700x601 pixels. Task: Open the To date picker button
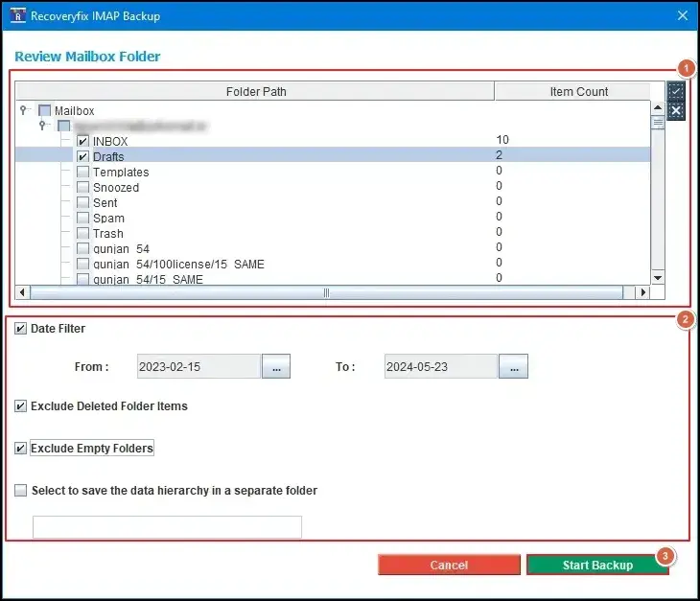tap(513, 366)
